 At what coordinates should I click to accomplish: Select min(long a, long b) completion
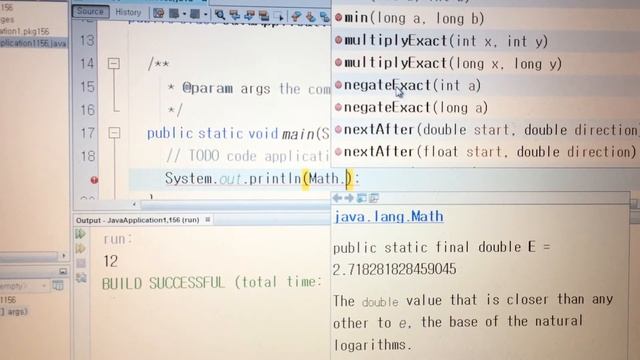point(485,18)
